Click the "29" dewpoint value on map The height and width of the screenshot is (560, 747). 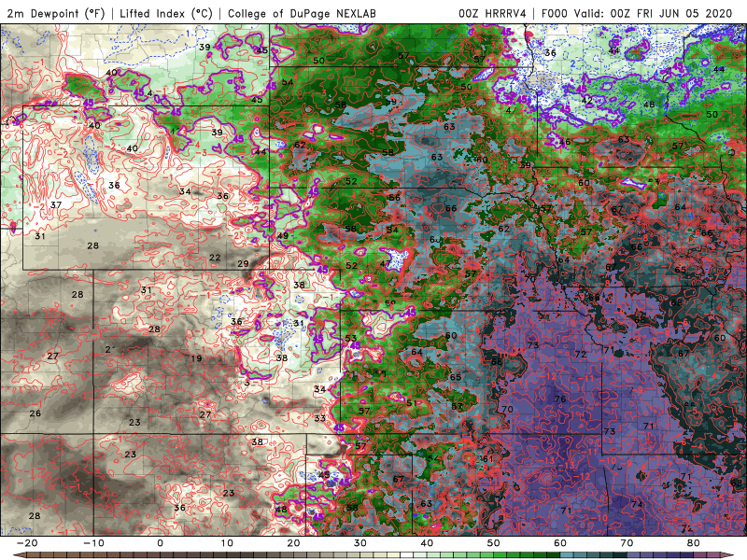243,263
